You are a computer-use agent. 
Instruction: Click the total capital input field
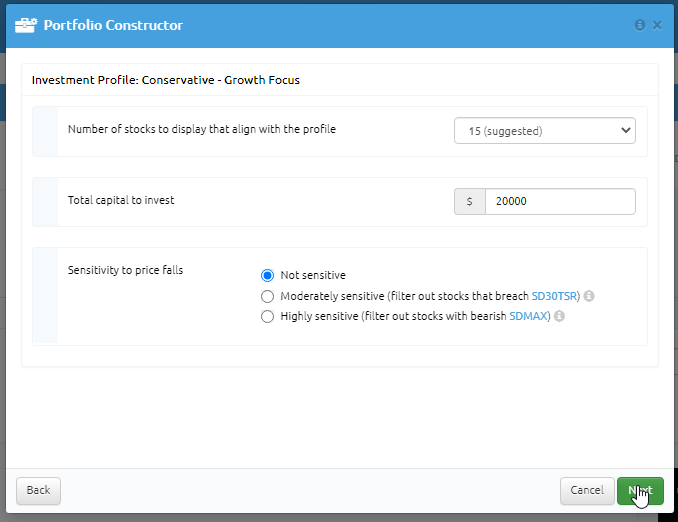pos(560,201)
